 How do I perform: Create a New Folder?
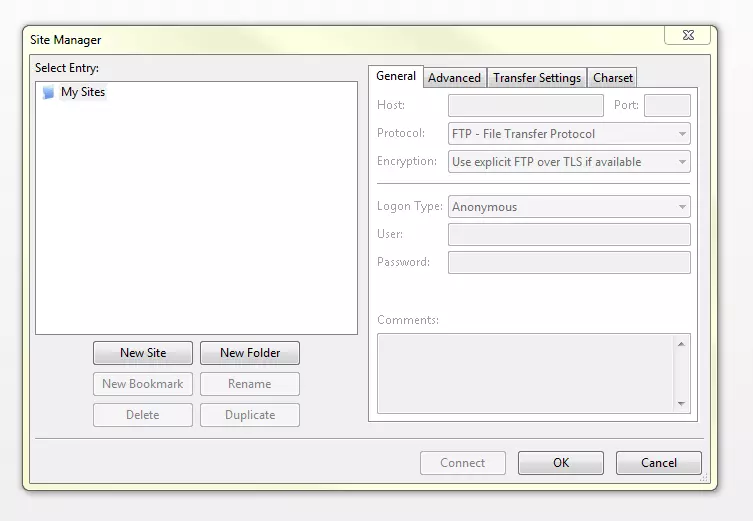coord(250,353)
